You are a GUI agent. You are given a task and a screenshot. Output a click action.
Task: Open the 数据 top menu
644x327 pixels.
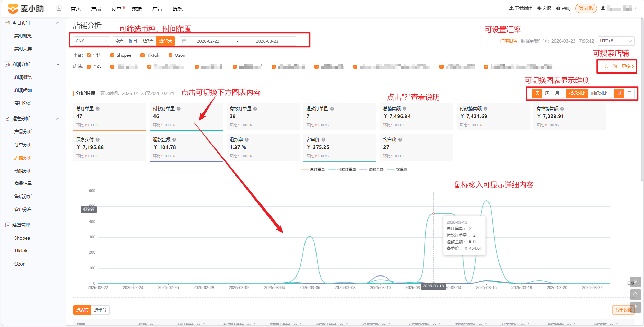137,9
